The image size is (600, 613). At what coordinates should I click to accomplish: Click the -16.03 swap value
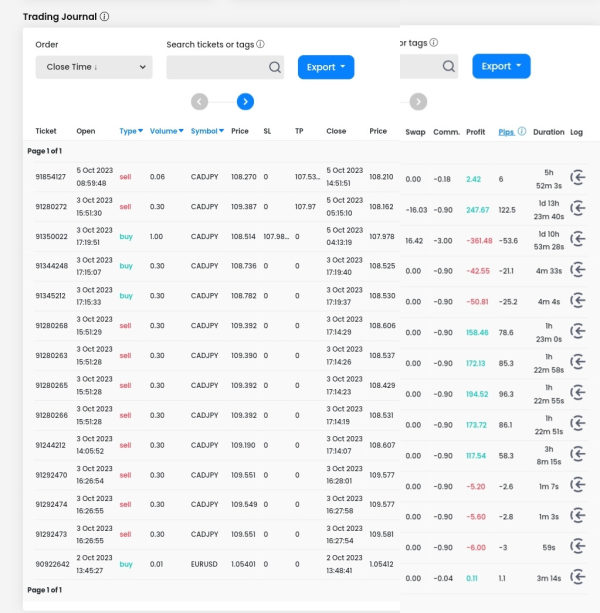(x=416, y=210)
